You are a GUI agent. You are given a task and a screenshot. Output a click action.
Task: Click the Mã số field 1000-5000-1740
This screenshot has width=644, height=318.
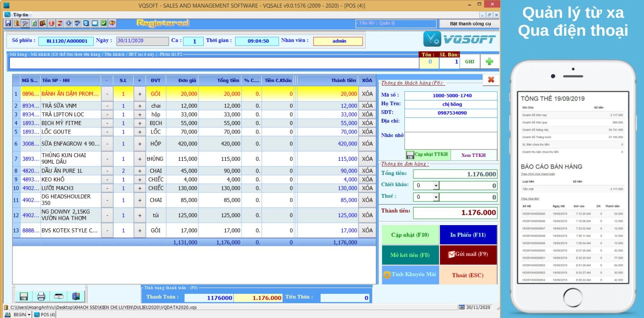pyautogui.click(x=451, y=96)
